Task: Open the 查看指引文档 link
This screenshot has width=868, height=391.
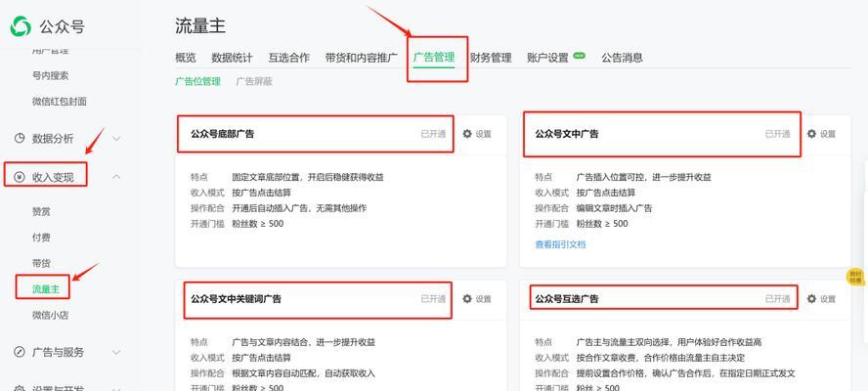Action: [x=560, y=244]
